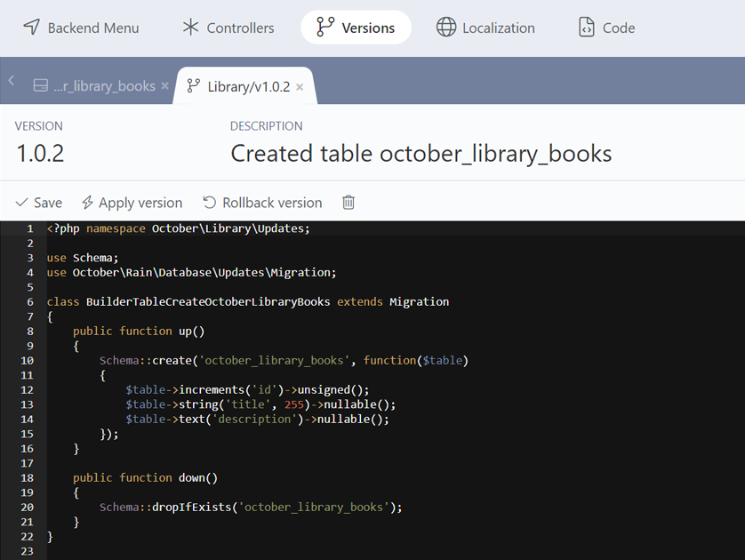Select the Versions tab

point(356,28)
